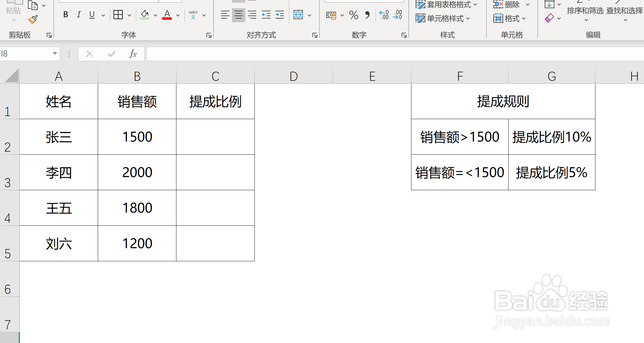Apply the Format Painter
This screenshot has height=343, width=644.
tap(32, 19)
